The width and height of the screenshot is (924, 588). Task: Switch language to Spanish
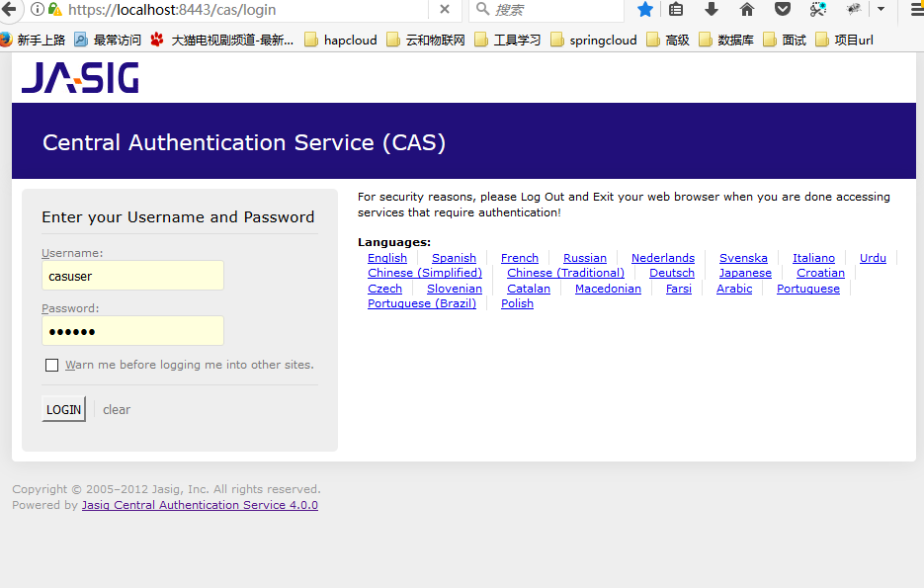tap(454, 258)
